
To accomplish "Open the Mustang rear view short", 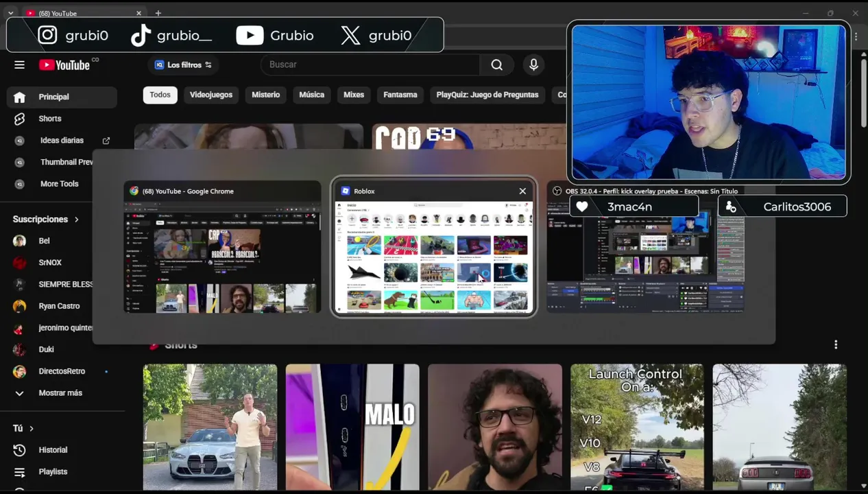I will click(780, 427).
